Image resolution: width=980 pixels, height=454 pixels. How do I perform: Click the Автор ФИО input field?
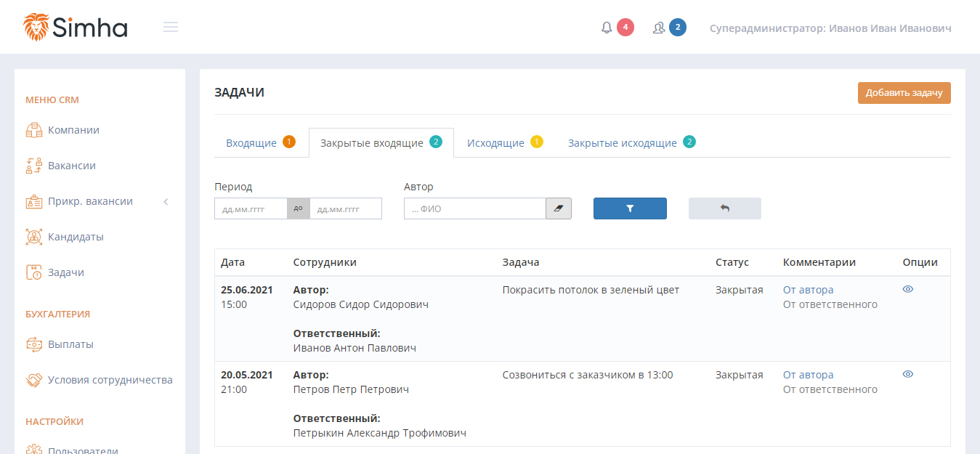tap(474, 209)
